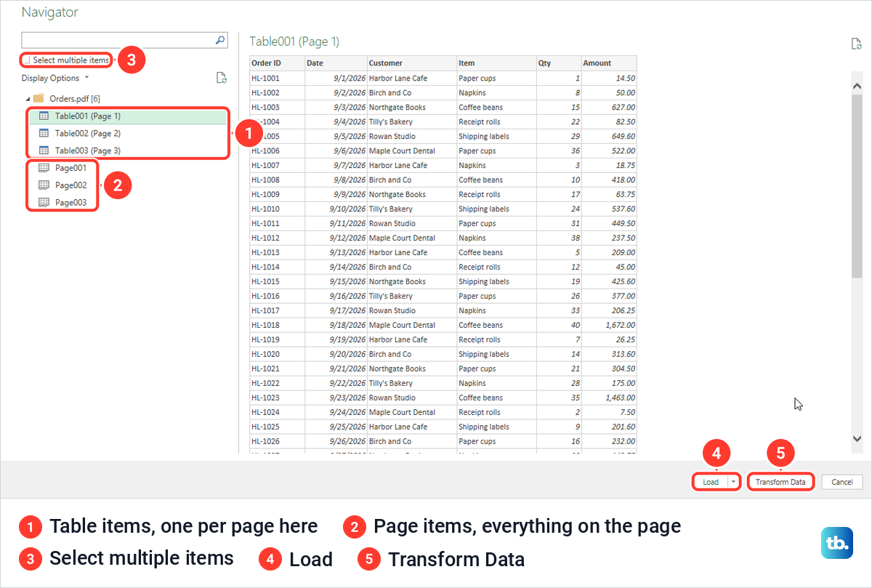Click Harbor Lane Cafe in the HL-1001 row
This screenshot has width=872, height=588.
[411, 78]
